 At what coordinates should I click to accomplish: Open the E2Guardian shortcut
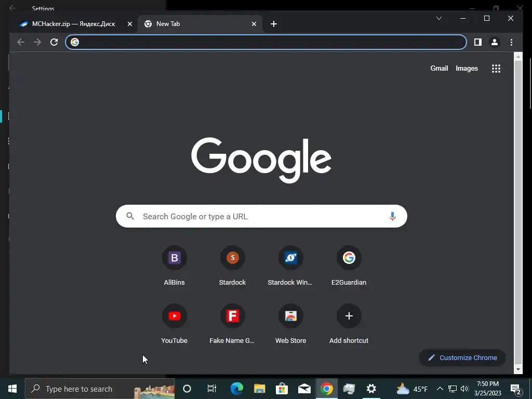tap(349, 267)
